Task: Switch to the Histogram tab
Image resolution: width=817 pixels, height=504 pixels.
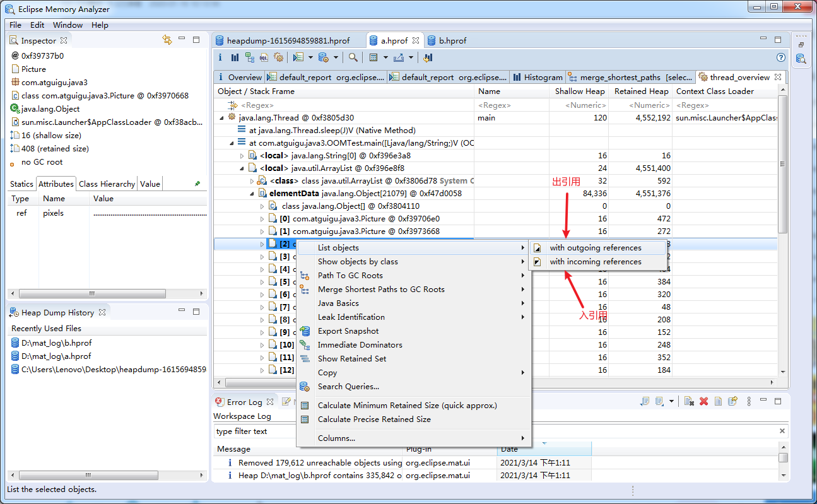Action: [537, 77]
